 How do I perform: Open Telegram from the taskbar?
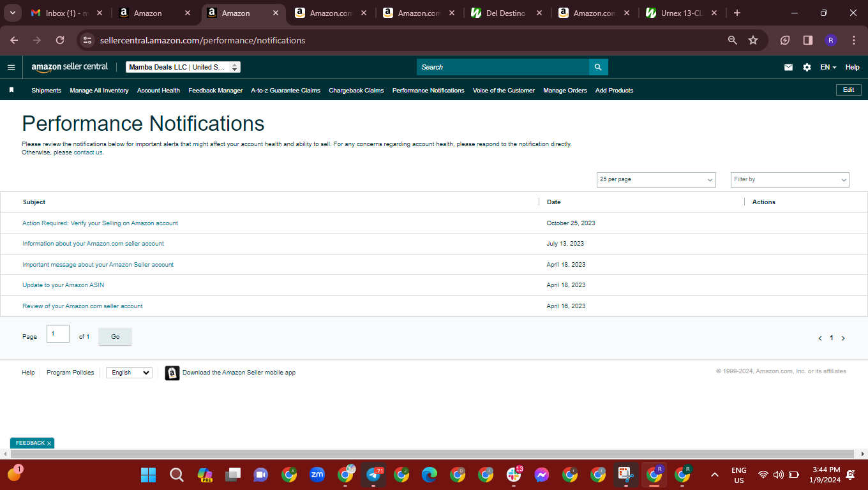(x=373, y=475)
